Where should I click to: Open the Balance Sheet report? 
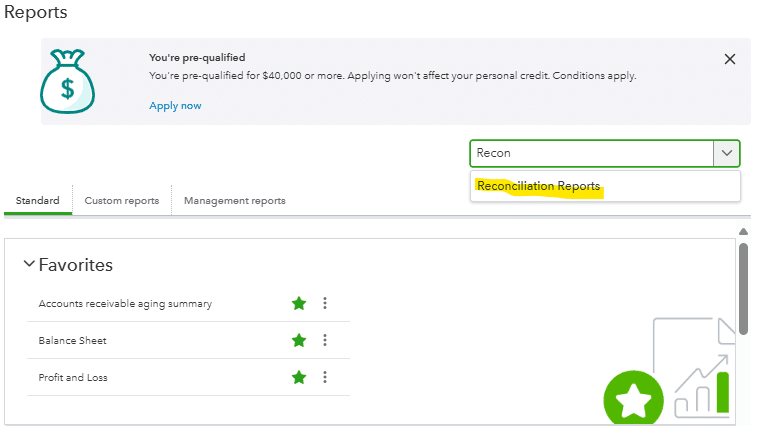pos(73,341)
